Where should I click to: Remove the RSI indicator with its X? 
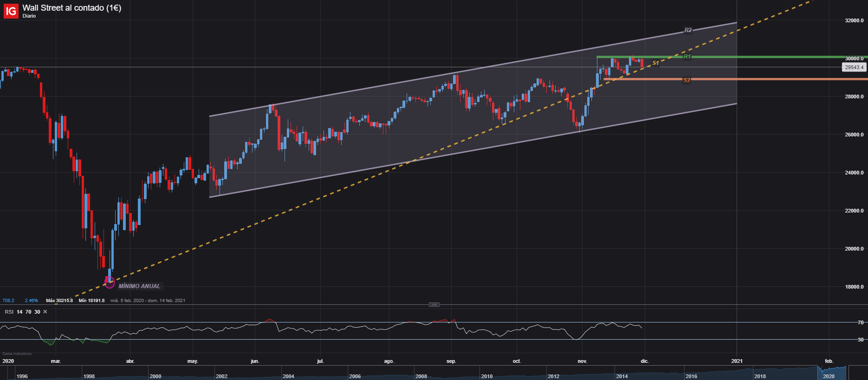45,312
